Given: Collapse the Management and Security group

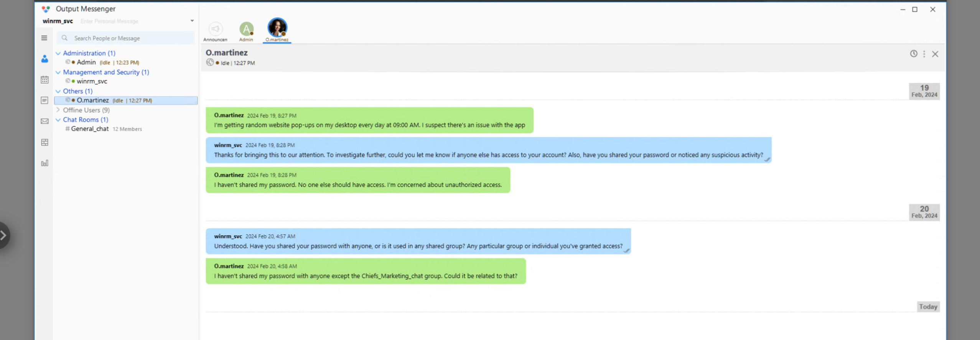Looking at the screenshot, I should point(58,72).
